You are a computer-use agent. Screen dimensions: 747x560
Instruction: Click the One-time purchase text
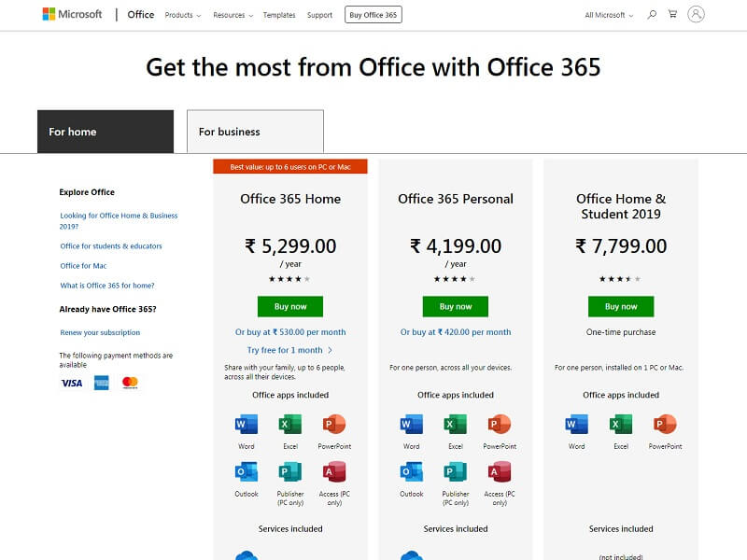[x=621, y=332]
